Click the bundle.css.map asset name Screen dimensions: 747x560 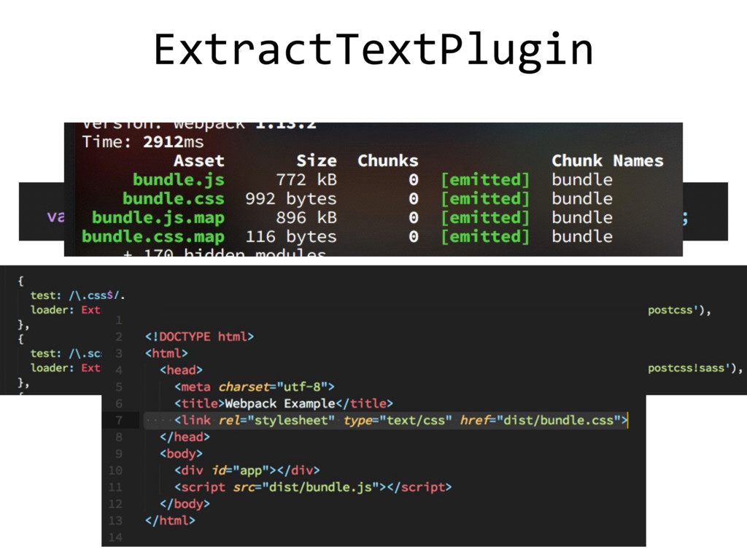pos(153,237)
